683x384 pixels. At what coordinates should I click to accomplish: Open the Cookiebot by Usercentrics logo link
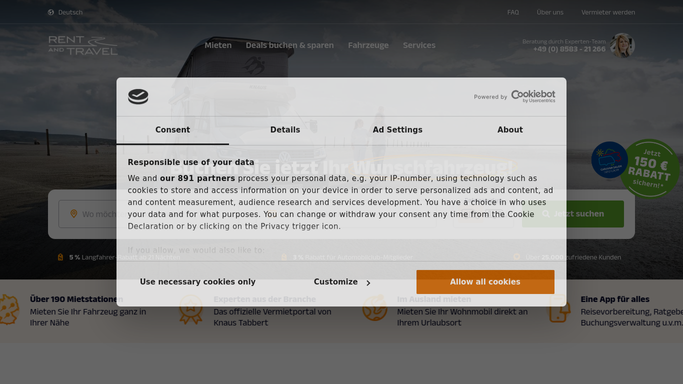coord(533,96)
